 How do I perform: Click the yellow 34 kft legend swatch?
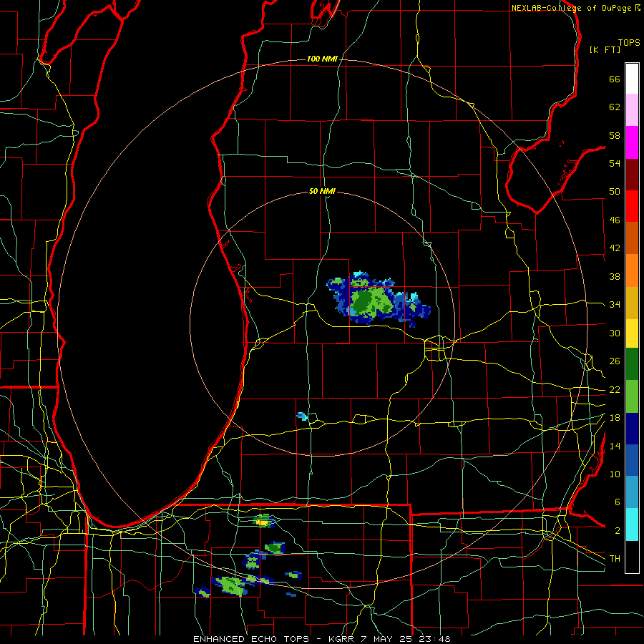pos(632,333)
